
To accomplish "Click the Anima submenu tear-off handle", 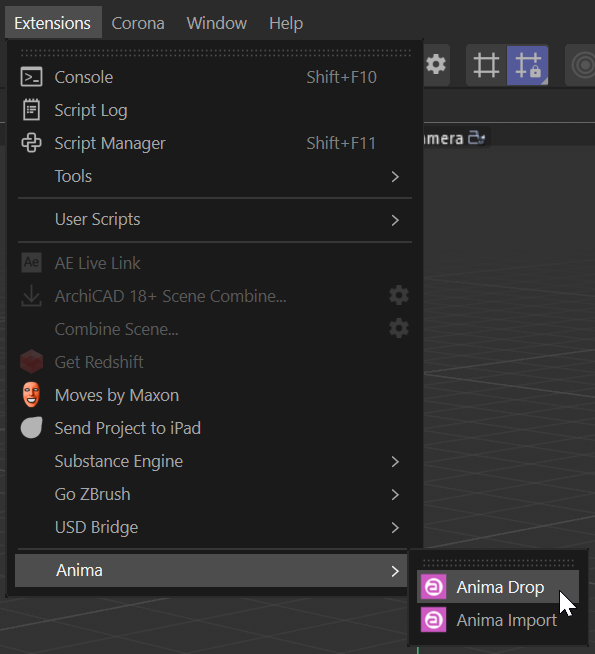I will tap(498, 563).
